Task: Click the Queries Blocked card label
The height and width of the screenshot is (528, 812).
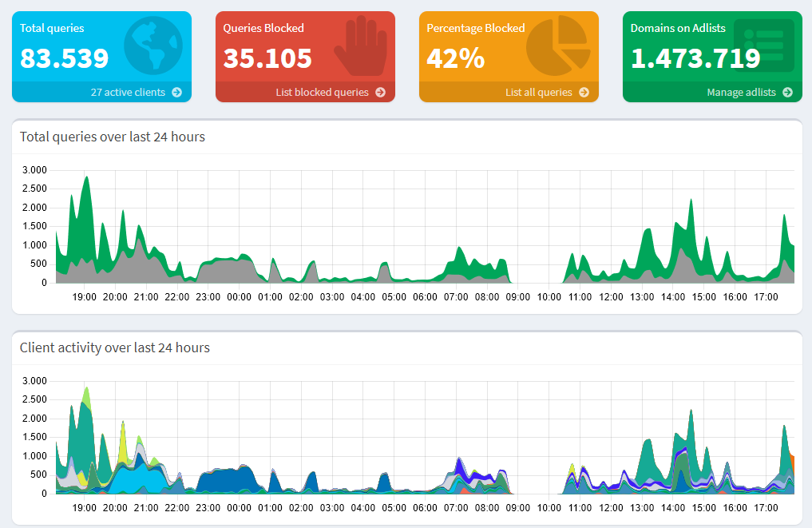Action: (263, 28)
